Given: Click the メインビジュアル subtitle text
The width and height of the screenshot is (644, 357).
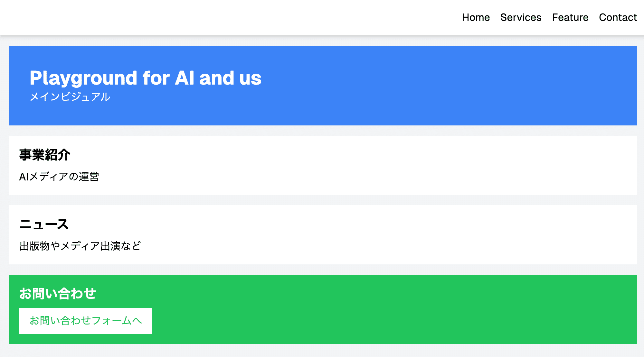Looking at the screenshot, I should click(70, 97).
